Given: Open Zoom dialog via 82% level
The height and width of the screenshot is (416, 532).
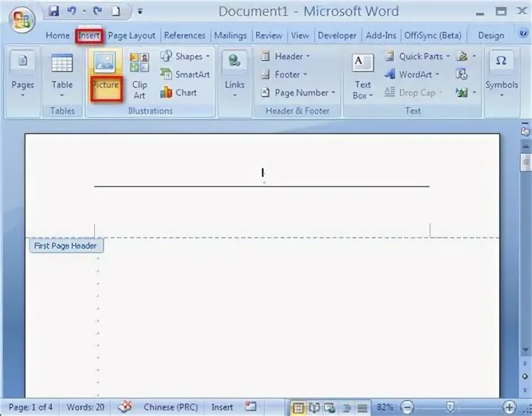Looking at the screenshot, I should (385, 407).
